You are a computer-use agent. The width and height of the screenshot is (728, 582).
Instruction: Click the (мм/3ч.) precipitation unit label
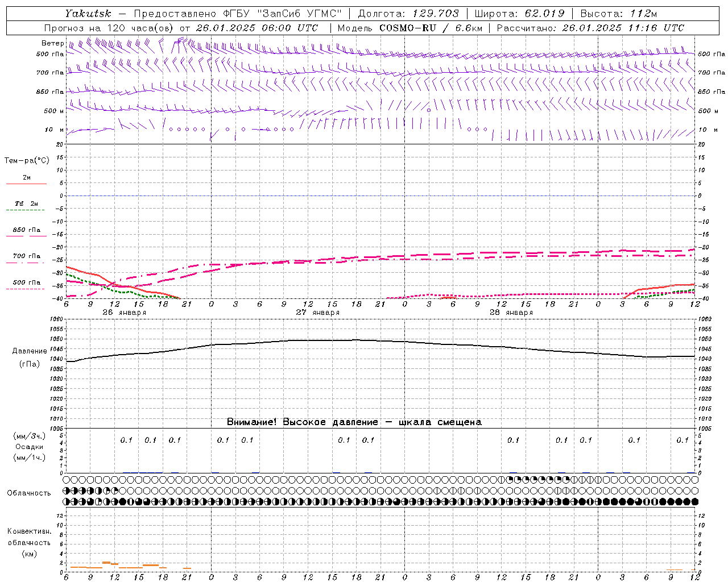click(x=30, y=436)
